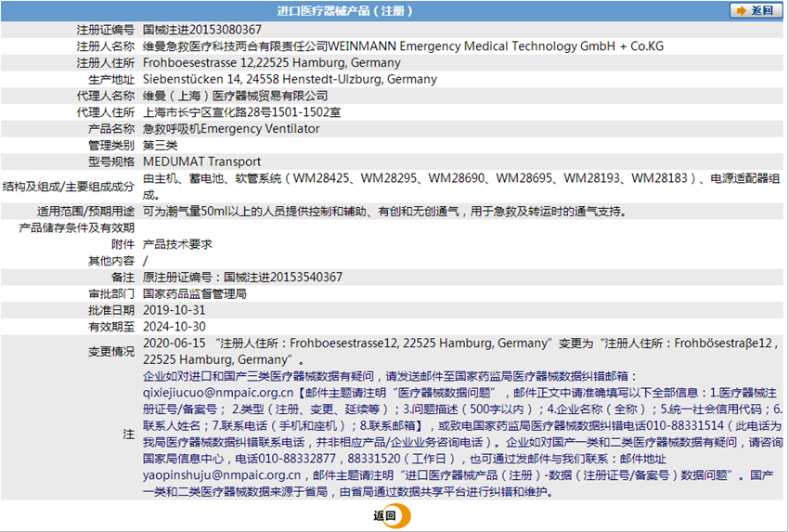Select production address Siebenstücken 14, 24558 Henstedt-Ulzburg
The height and width of the screenshot is (532, 789).
(x=263, y=80)
